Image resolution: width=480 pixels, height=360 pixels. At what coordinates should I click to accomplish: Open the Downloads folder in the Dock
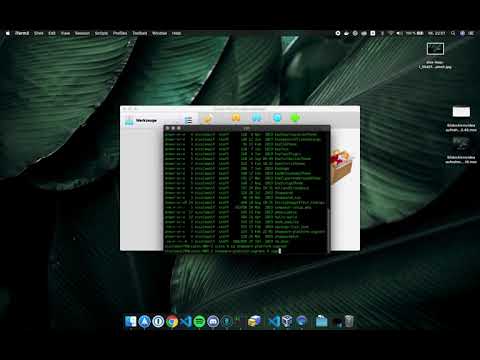pos(322,321)
